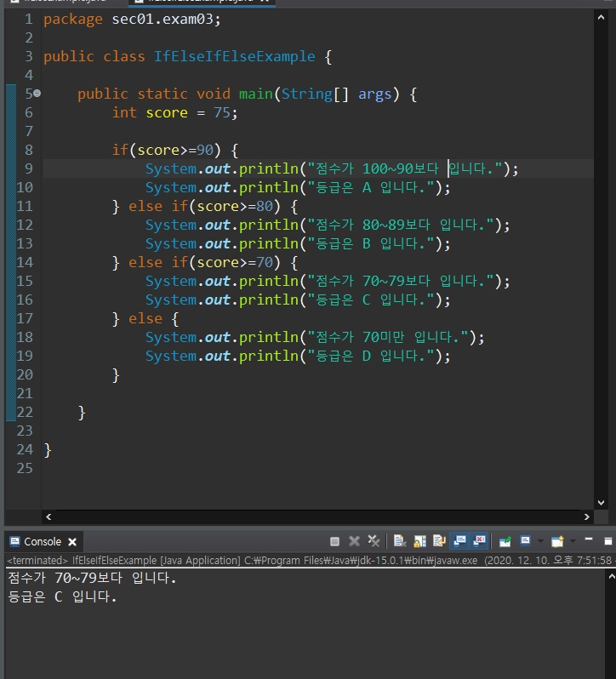
Task: Remove All Terminated Launches double-X icon
Action: point(374,541)
